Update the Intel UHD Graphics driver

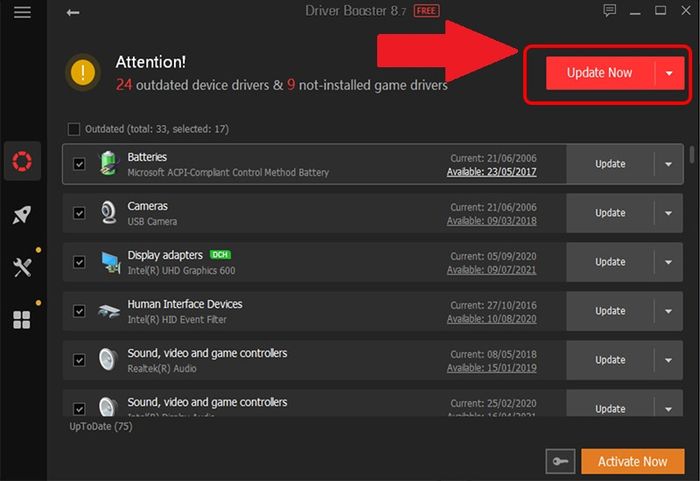pyautogui.click(x=610, y=262)
